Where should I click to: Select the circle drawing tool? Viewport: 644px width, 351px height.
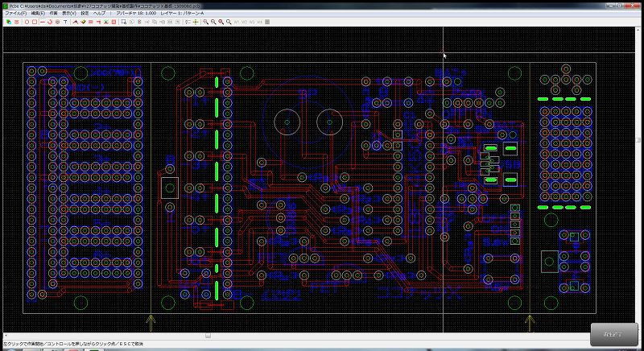coord(26,22)
